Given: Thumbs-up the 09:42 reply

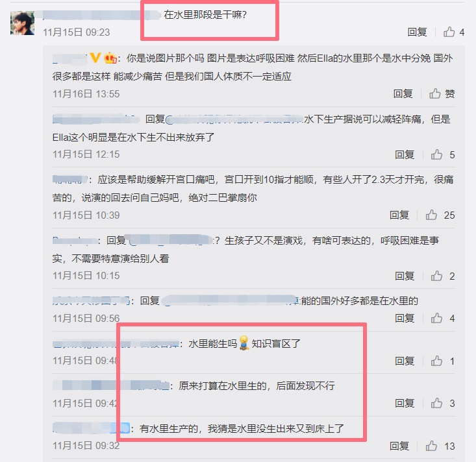Looking at the screenshot, I should [x=436, y=403].
